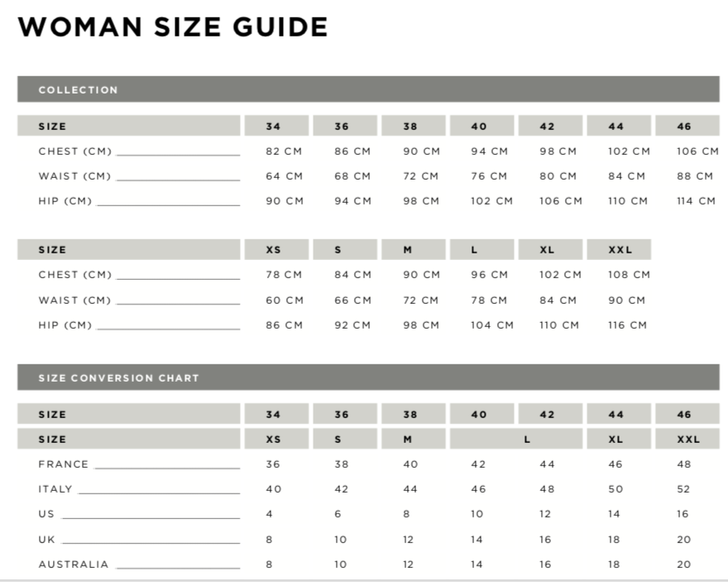
Task: Click the SIZE CONVERSION CHART header bar
Action: (368, 378)
